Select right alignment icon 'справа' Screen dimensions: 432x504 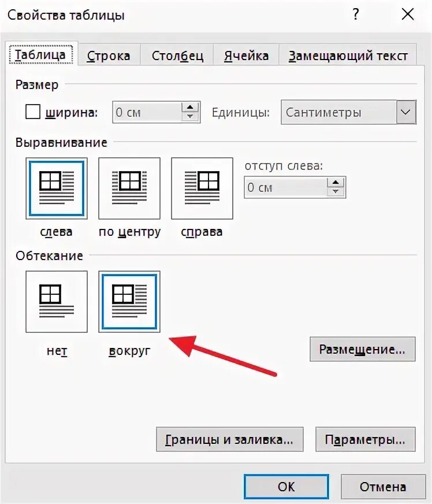click(x=202, y=188)
